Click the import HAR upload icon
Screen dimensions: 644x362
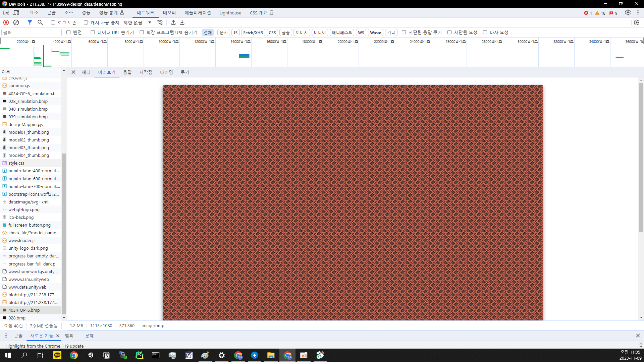pos(173,22)
